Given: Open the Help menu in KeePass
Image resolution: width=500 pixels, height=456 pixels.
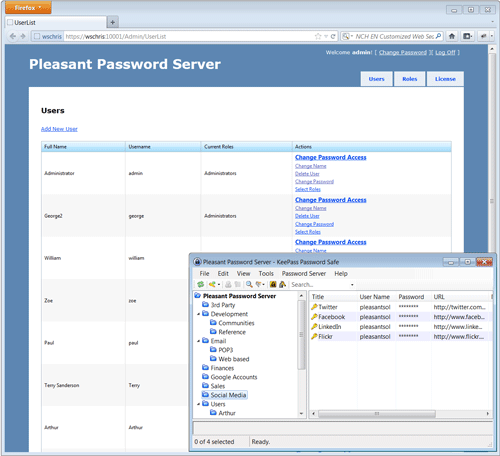Looking at the screenshot, I should tap(341, 274).
